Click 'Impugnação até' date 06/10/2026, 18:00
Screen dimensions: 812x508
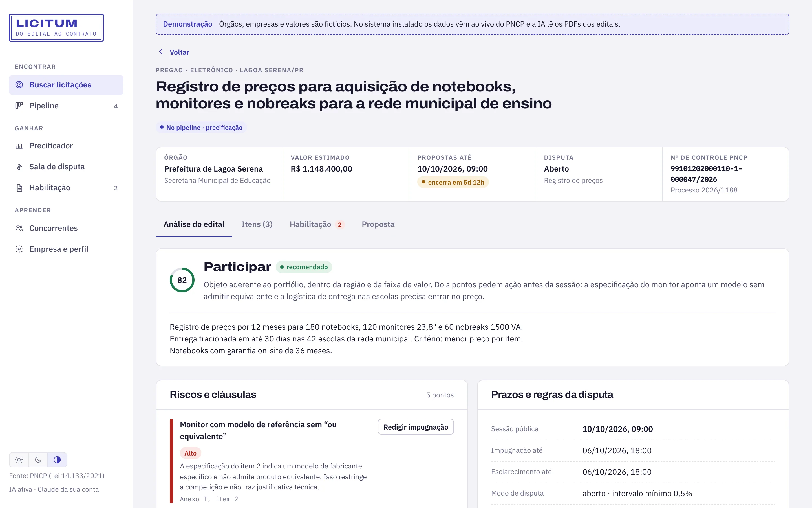(617, 450)
